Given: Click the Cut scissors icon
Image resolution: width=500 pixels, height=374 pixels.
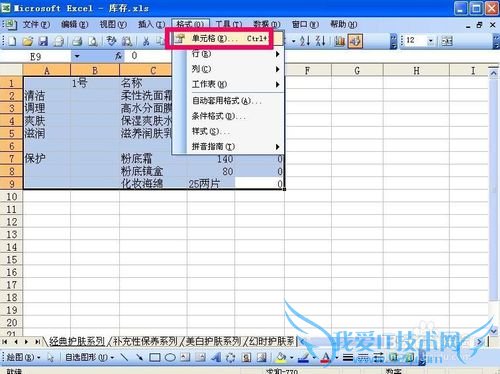Looking at the screenshot, I should pos(146,41).
